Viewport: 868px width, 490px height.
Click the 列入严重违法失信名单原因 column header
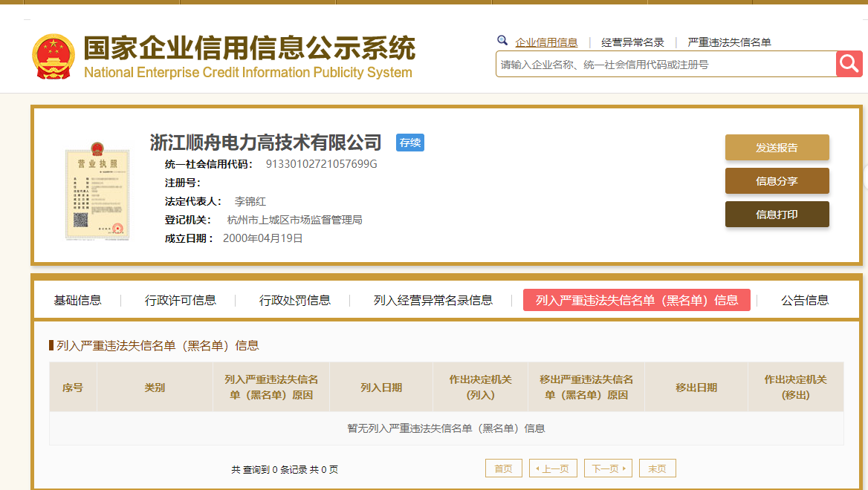pyautogui.click(x=271, y=388)
